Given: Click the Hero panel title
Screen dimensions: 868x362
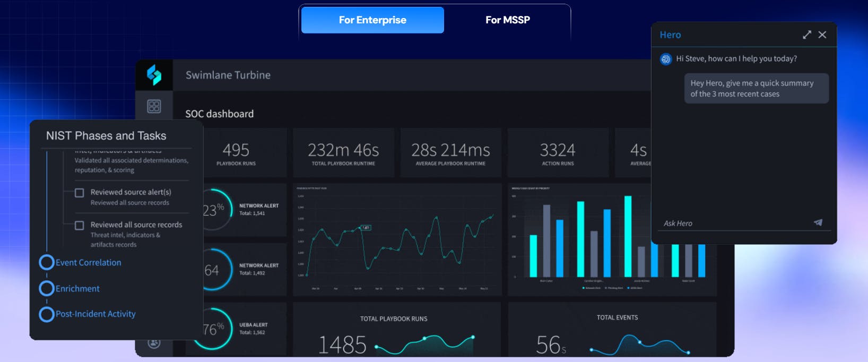Looking at the screenshot, I should [670, 35].
